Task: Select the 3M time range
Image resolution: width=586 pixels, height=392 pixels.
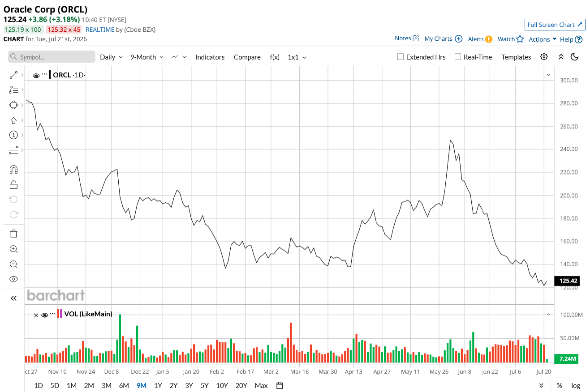Action: pyautogui.click(x=106, y=385)
